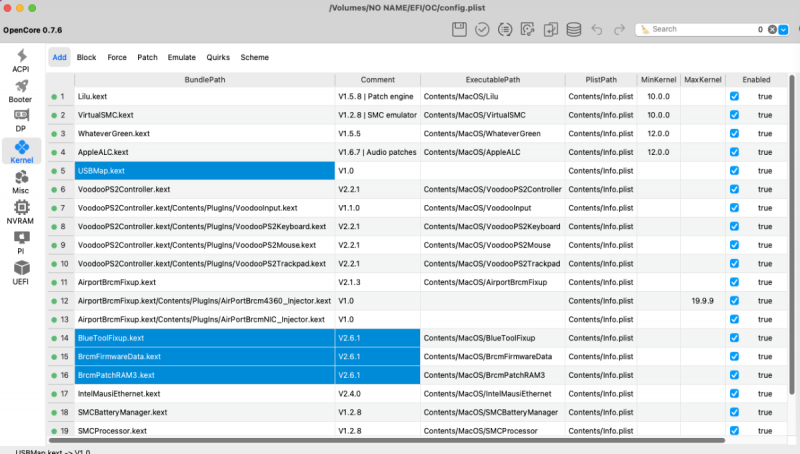Image resolution: width=800 pixels, height=454 pixels.
Task: Click the Save floppy disk icon
Action: point(459,30)
